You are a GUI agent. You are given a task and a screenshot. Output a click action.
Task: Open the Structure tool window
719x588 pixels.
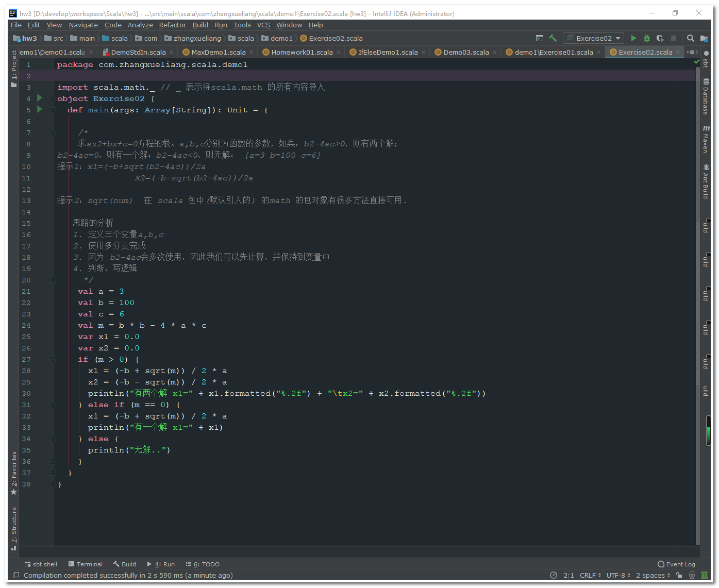14,529
